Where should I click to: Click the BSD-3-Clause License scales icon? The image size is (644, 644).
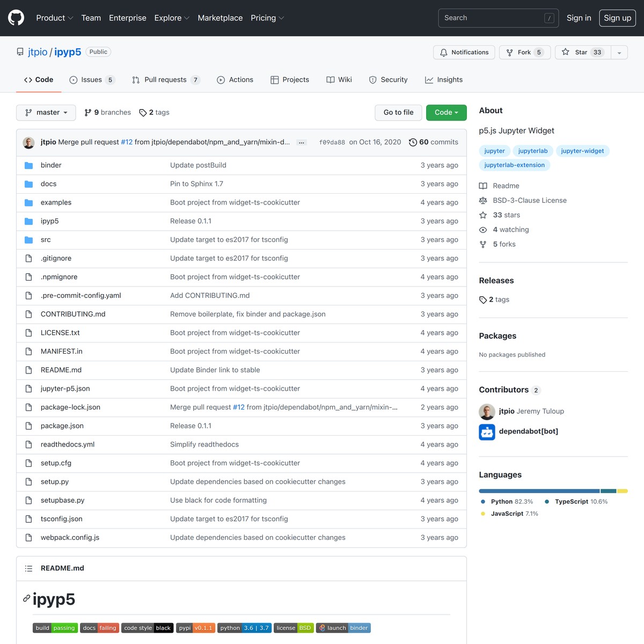pos(484,200)
